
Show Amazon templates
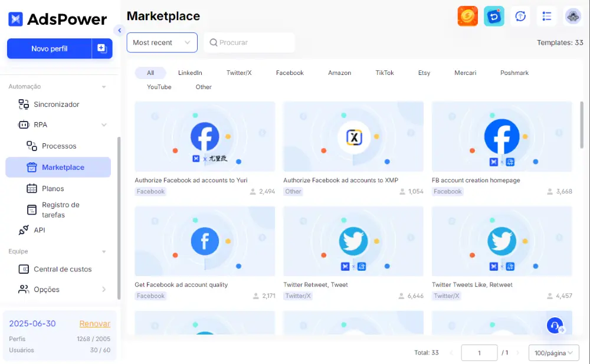pyautogui.click(x=339, y=73)
